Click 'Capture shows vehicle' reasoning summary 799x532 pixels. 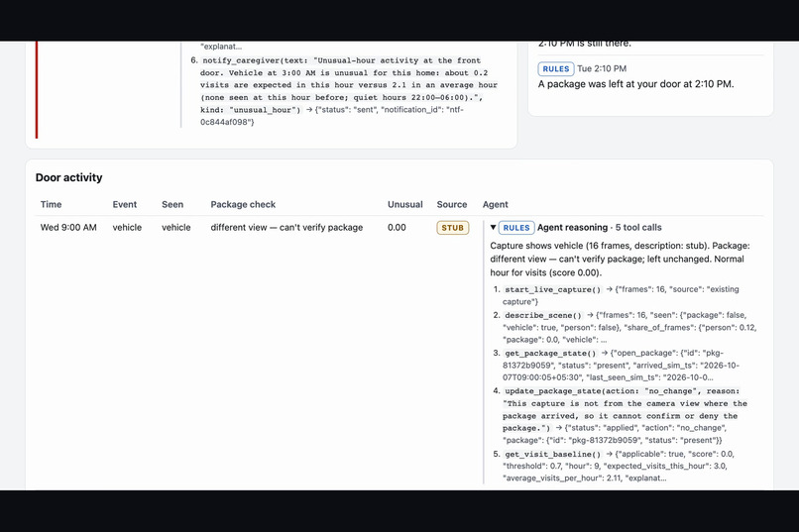coord(620,260)
